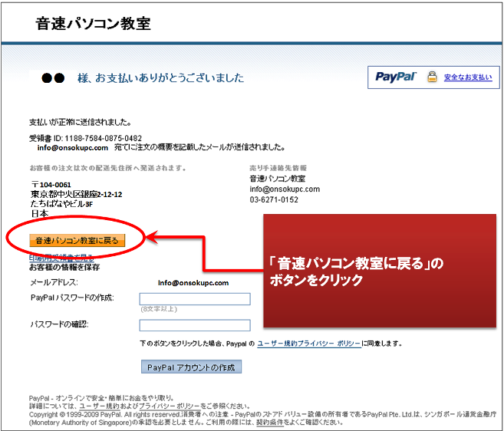Click the address line 東京都中央区銀座2-12-12
The image size is (504, 431).
pyautogui.click(x=77, y=195)
